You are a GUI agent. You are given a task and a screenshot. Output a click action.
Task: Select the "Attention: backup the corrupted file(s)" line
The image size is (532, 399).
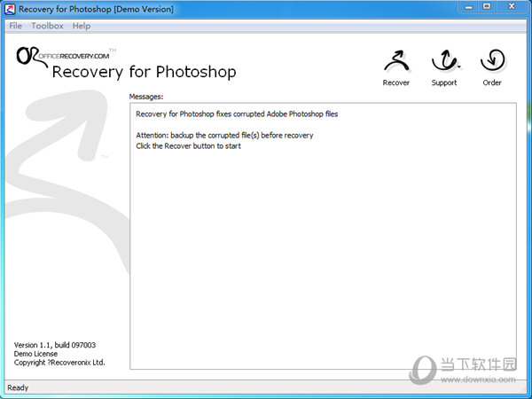pos(224,136)
